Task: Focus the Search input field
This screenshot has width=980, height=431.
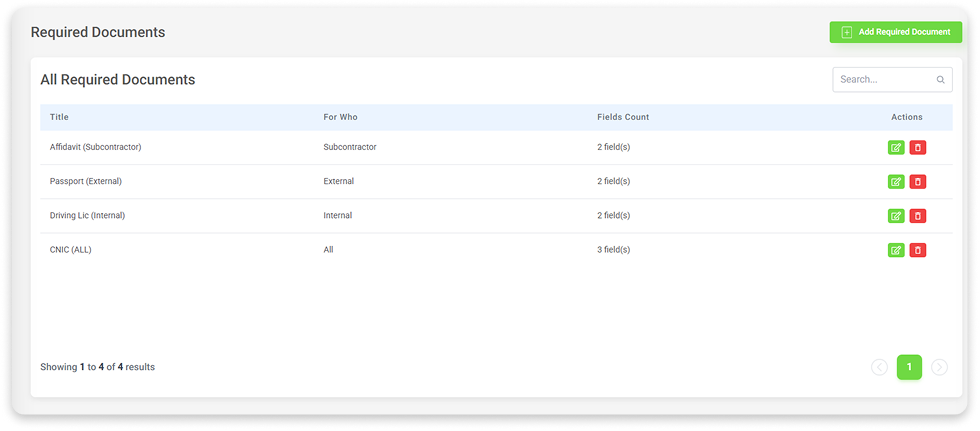Action: pos(892,80)
